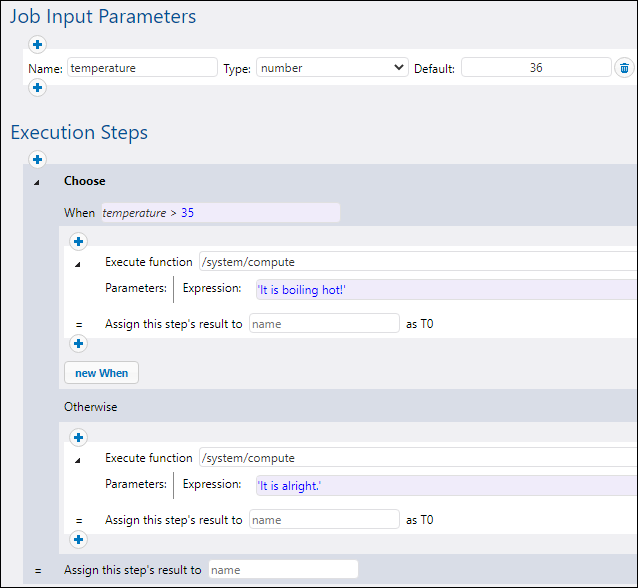Click the bottom Choose step result name field
This screenshot has width=638, height=588.
(282, 570)
